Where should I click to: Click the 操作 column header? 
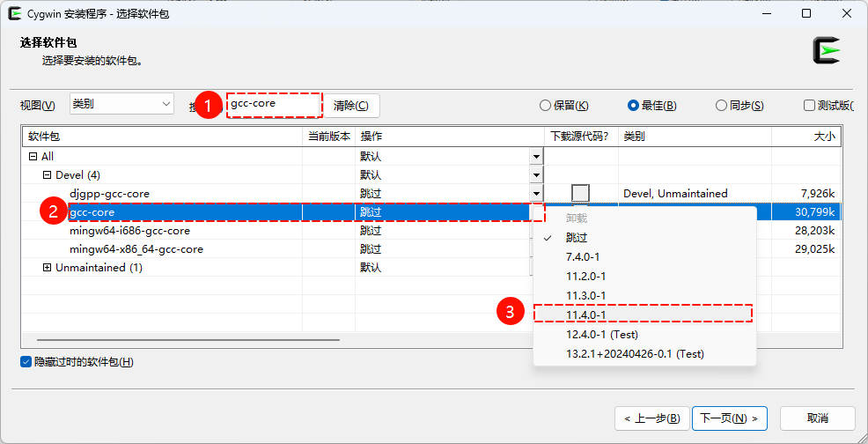click(x=450, y=137)
